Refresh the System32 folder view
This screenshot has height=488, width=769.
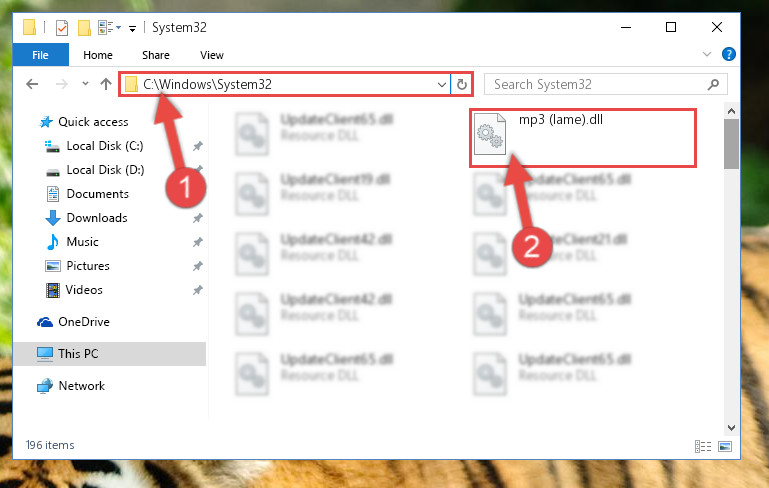(x=461, y=84)
